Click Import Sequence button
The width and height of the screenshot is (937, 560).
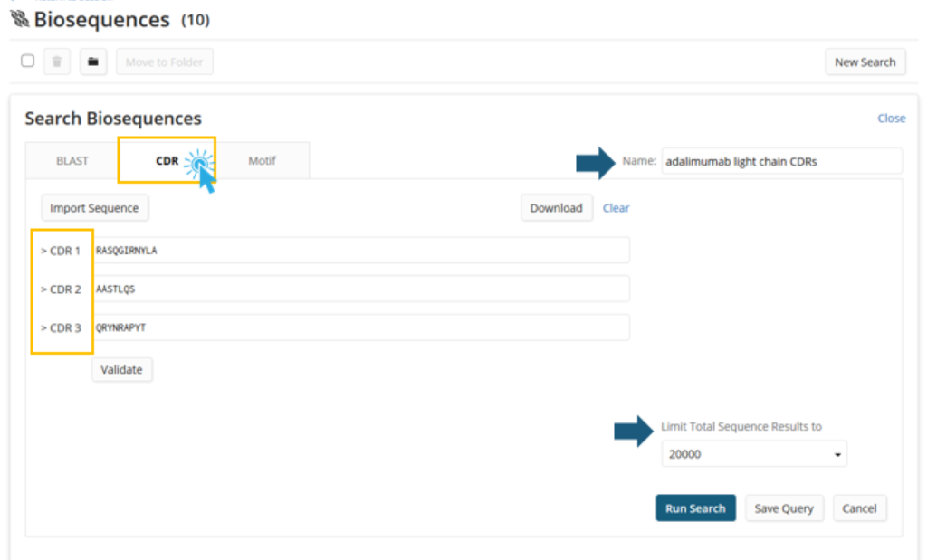point(94,208)
